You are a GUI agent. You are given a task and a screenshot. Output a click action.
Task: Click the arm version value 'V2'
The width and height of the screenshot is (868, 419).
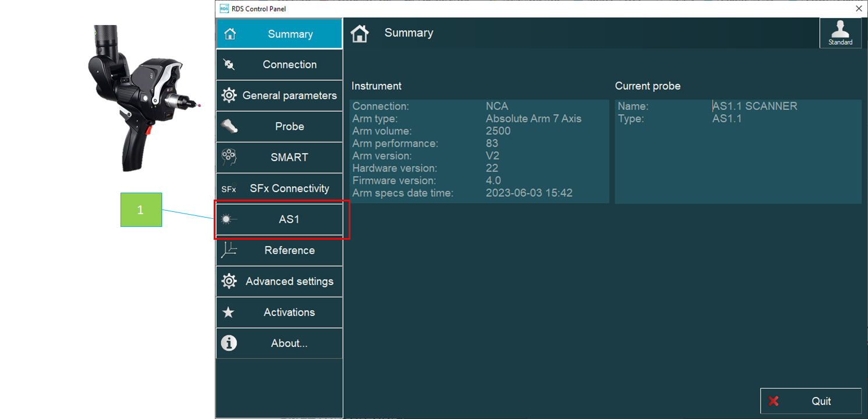(x=493, y=156)
